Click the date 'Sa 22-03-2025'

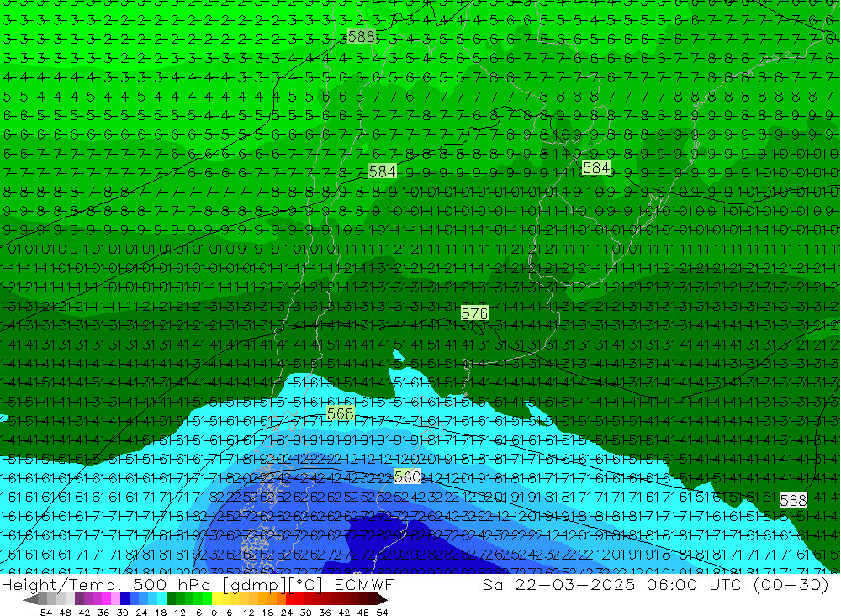pyautogui.click(x=558, y=585)
